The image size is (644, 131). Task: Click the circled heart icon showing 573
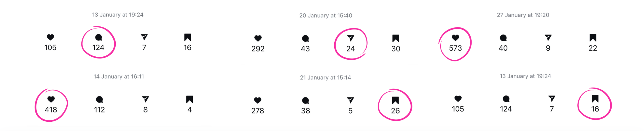pos(455,38)
